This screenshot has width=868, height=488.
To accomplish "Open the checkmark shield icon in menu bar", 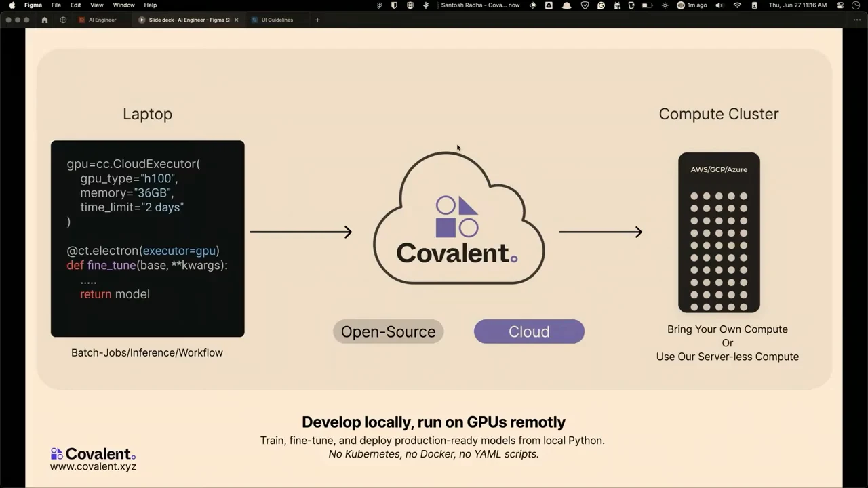I will point(585,5).
